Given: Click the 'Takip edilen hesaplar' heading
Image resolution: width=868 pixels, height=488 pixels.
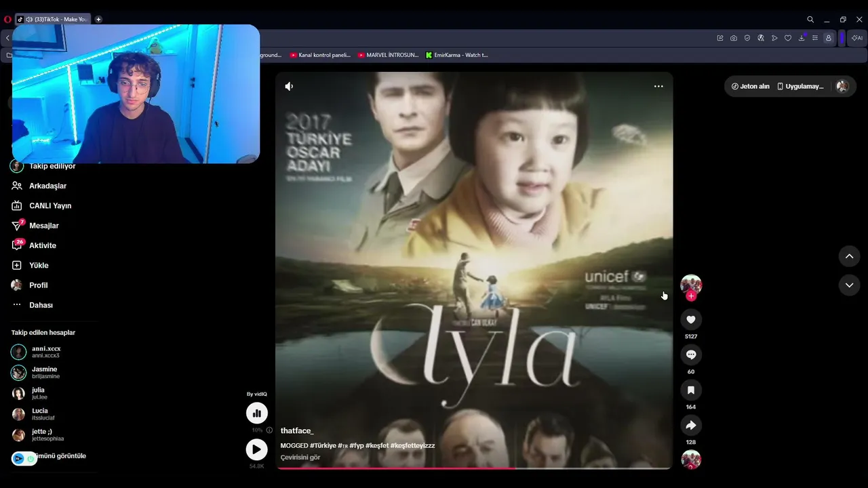Looking at the screenshot, I should [x=43, y=333].
